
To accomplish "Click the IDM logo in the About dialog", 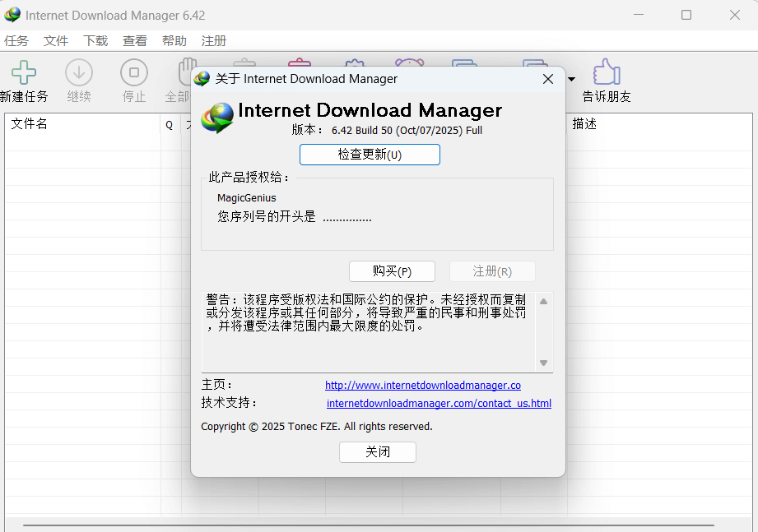I will pos(216,117).
